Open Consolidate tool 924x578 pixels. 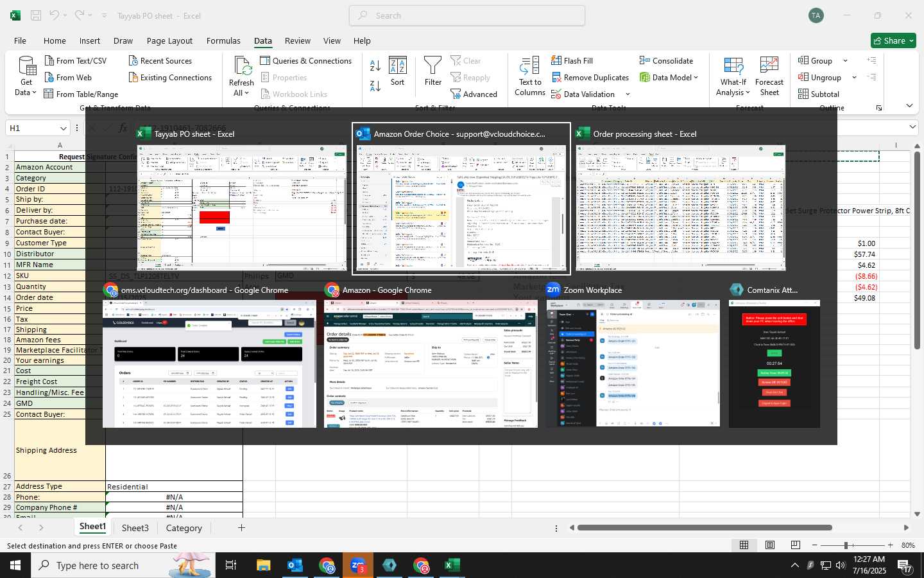(x=666, y=60)
